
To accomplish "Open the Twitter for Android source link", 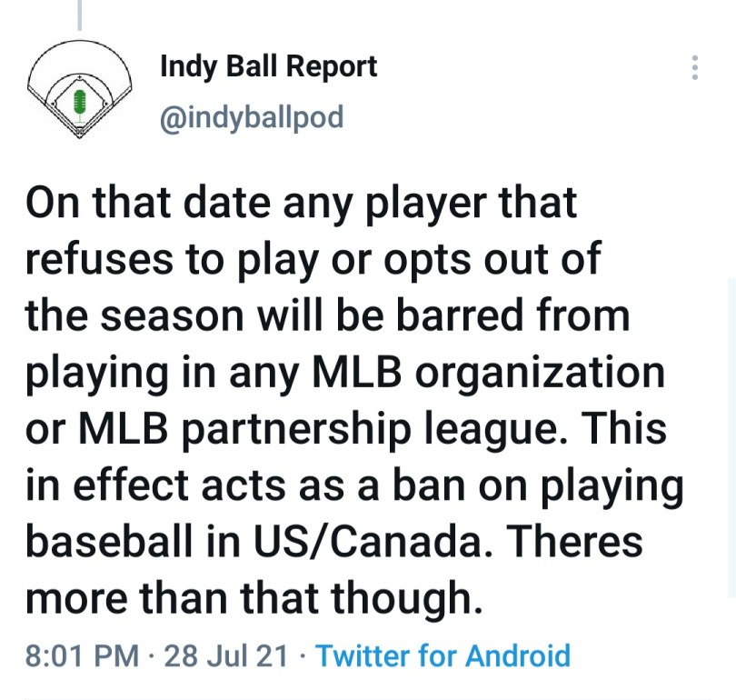I will [x=443, y=655].
